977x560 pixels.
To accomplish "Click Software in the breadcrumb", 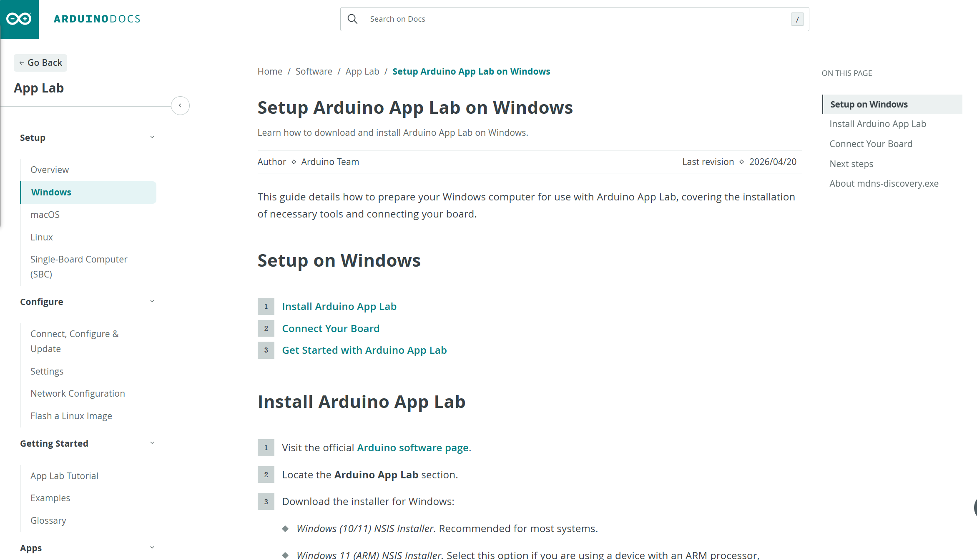I will point(314,71).
